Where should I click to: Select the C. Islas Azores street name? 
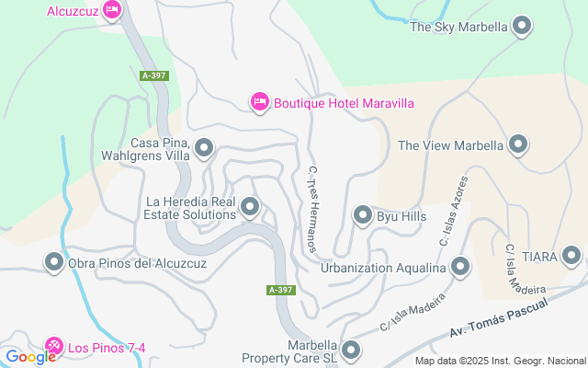point(454,211)
